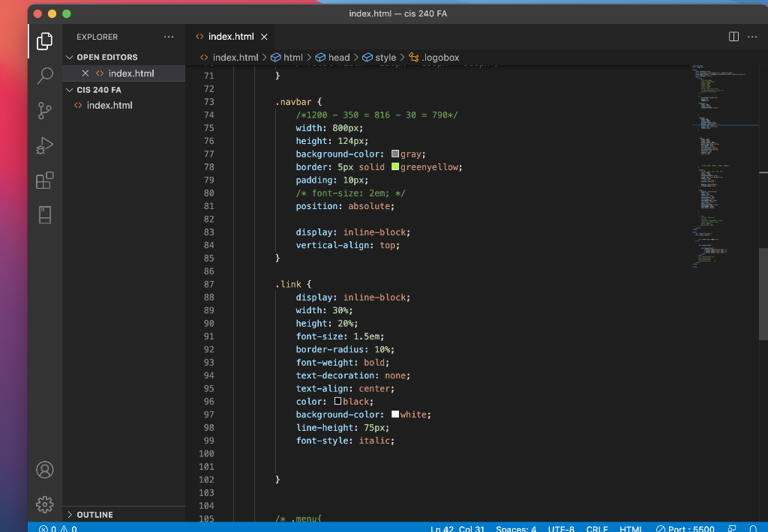The height and width of the screenshot is (532, 768).
Task: Switch to the index.html editor tab
Action: pos(229,35)
